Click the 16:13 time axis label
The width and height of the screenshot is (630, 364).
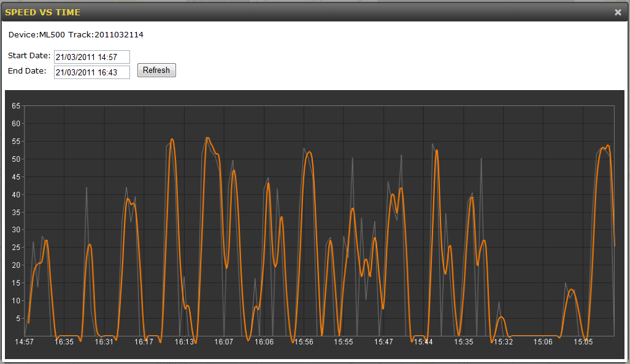(x=184, y=342)
